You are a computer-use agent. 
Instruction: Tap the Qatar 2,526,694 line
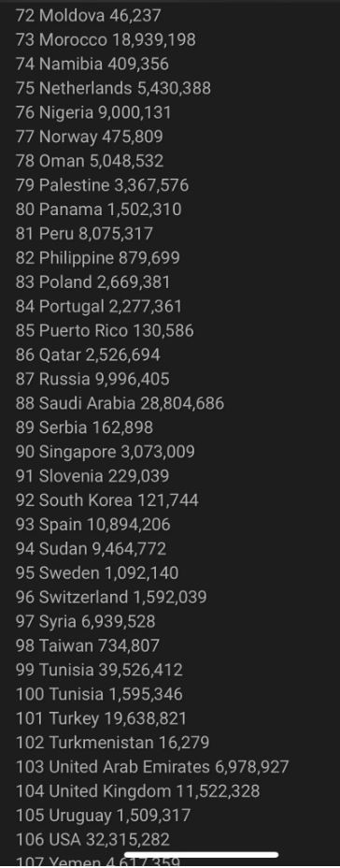click(x=88, y=354)
